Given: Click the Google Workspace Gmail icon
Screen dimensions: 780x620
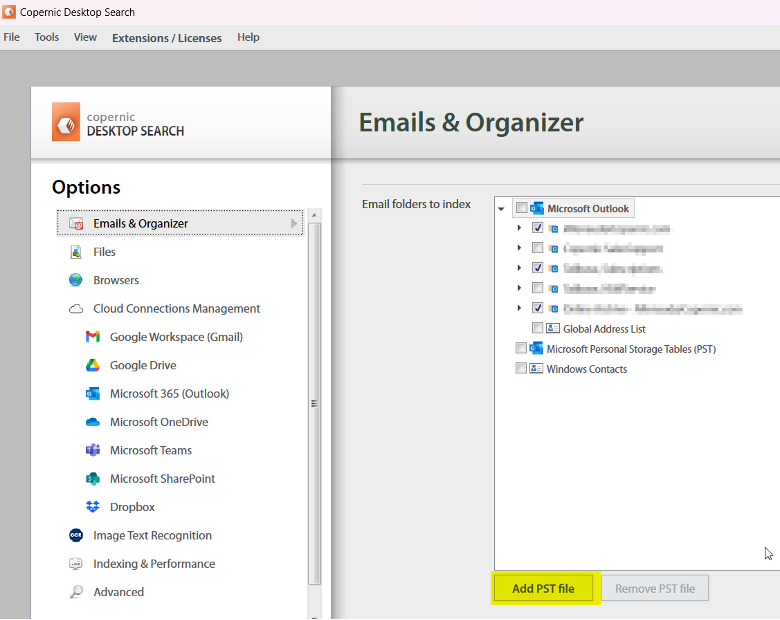Looking at the screenshot, I should (x=93, y=337).
